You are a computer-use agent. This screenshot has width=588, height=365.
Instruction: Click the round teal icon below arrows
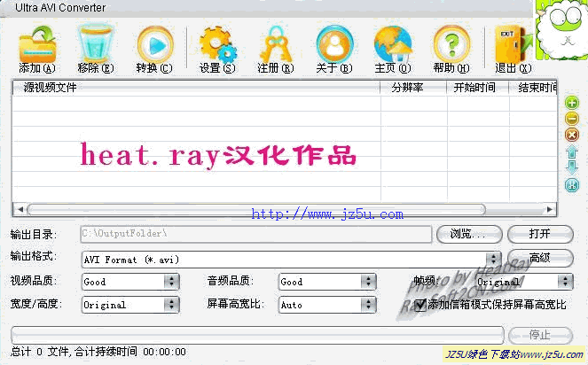(x=572, y=185)
